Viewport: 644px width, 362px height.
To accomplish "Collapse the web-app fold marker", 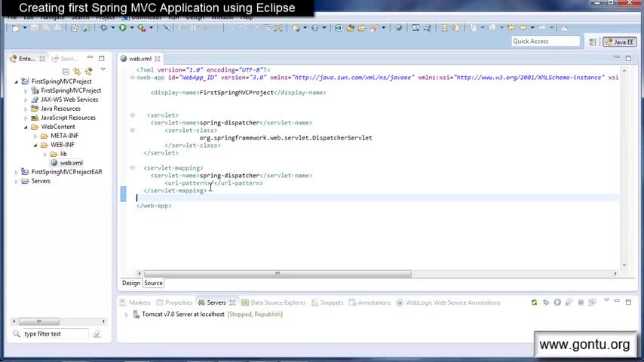I will pyautogui.click(x=132, y=77).
